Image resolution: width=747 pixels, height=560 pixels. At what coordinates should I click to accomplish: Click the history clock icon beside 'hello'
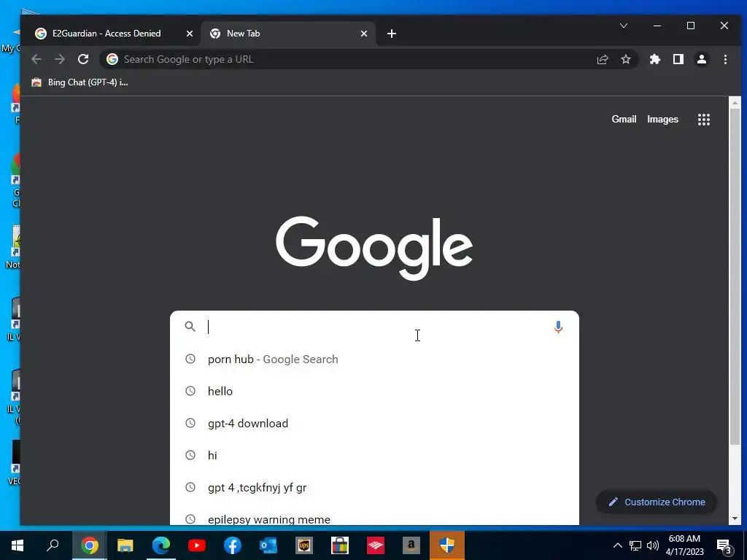pyautogui.click(x=190, y=391)
